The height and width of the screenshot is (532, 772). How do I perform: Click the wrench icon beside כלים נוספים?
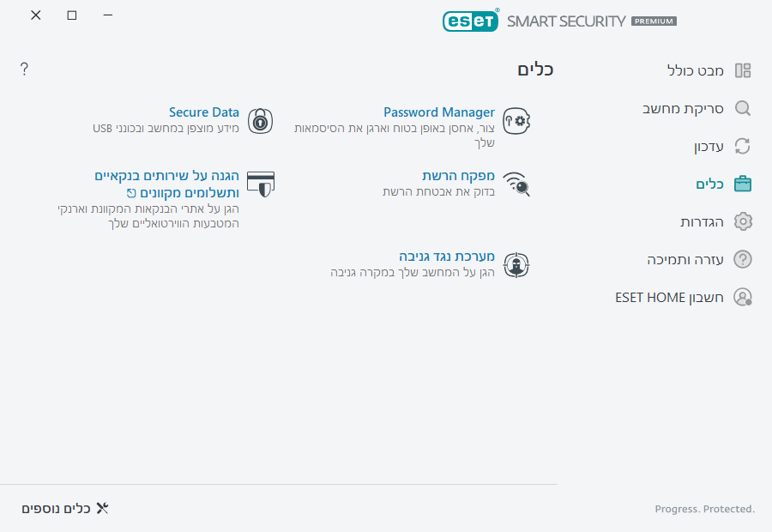click(x=102, y=507)
